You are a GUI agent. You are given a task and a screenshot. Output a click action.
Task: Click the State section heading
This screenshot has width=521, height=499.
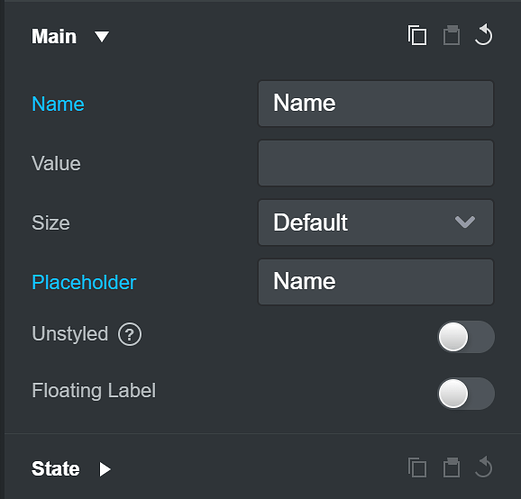(55, 469)
